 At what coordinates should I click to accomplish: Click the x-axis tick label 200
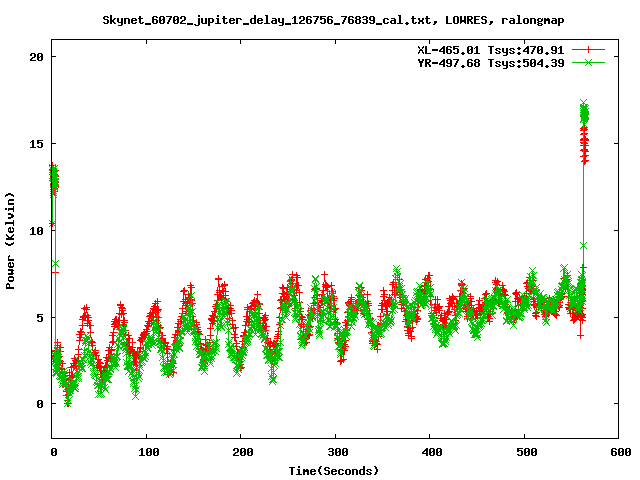tap(243, 452)
